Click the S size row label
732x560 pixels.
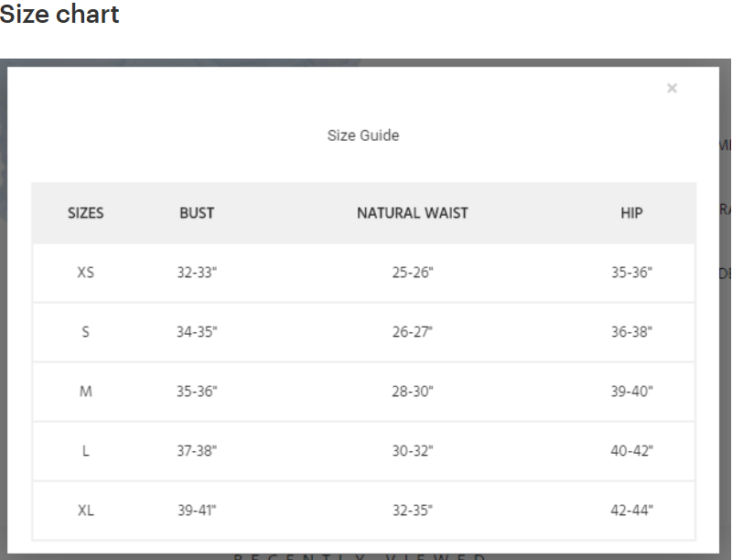85,332
